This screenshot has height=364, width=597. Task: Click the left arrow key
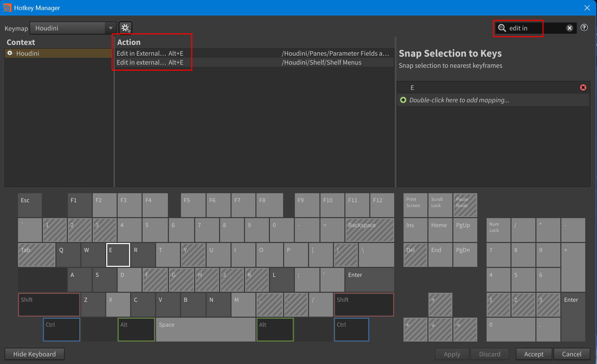[x=415, y=329]
